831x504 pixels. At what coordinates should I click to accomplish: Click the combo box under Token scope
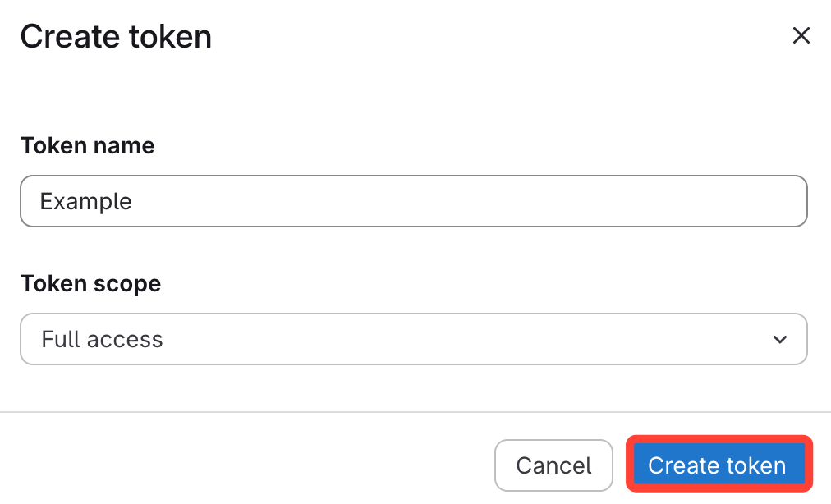coord(413,339)
